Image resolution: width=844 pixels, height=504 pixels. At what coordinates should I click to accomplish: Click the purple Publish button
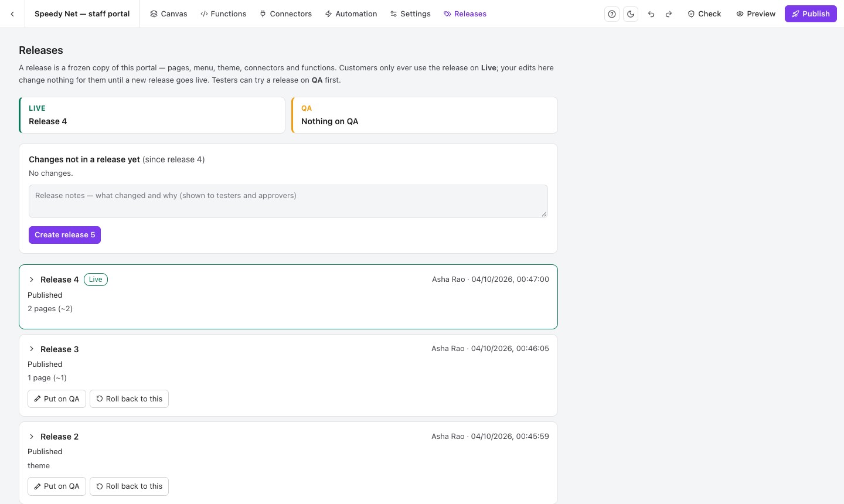[811, 14]
